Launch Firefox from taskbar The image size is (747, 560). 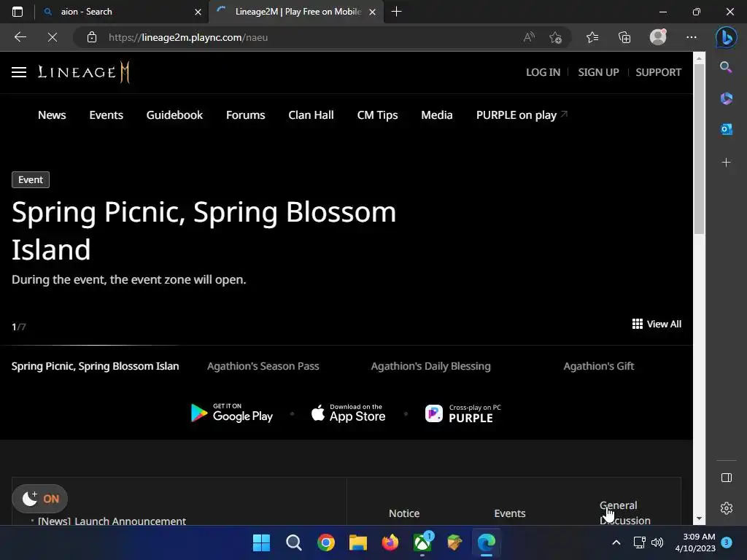coord(390,542)
